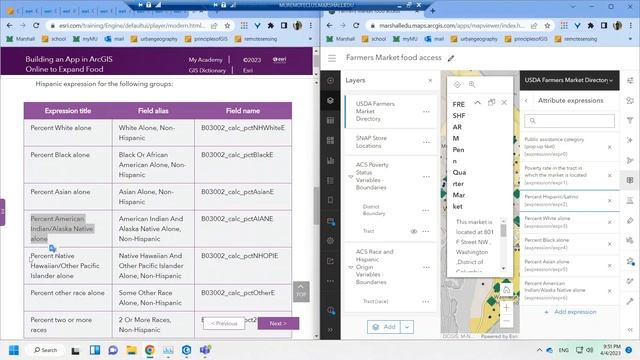The width and height of the screenshot is (640, 360).
Task: Click the Add layer button
Action: [x=384, y=327]
